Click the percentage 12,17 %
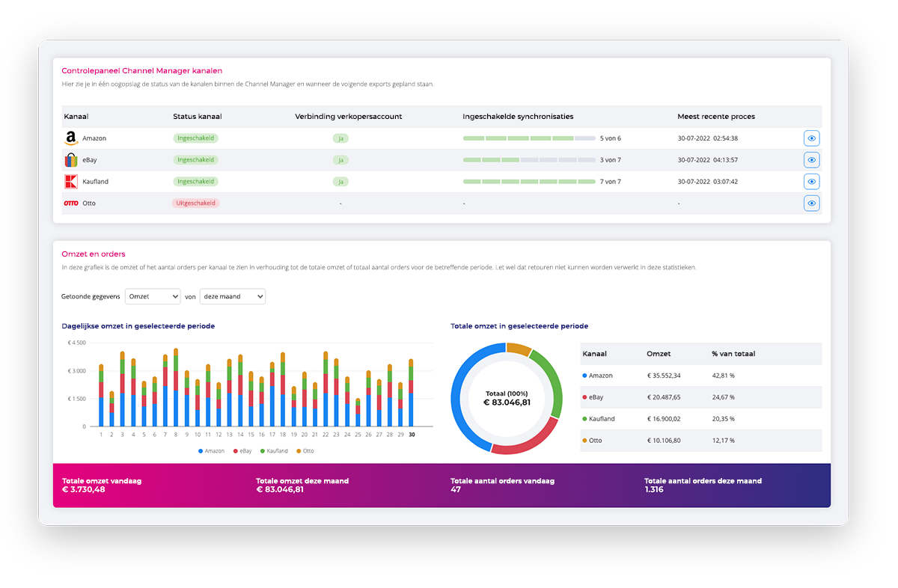 (723, 441)
